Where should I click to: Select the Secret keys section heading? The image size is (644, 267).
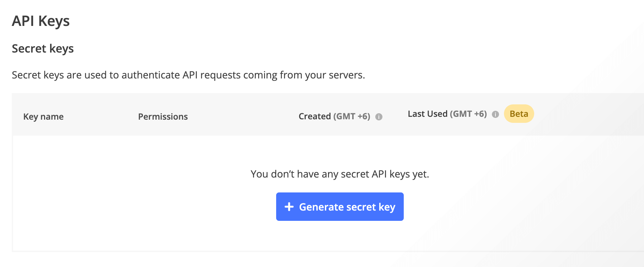pyautogui.click(x=43, y=49)
